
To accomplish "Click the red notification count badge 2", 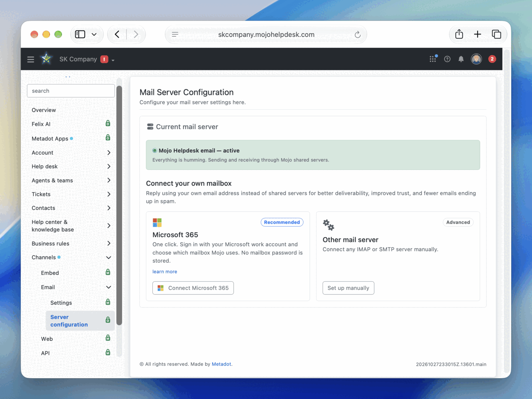I will click(x=492, y=59).
